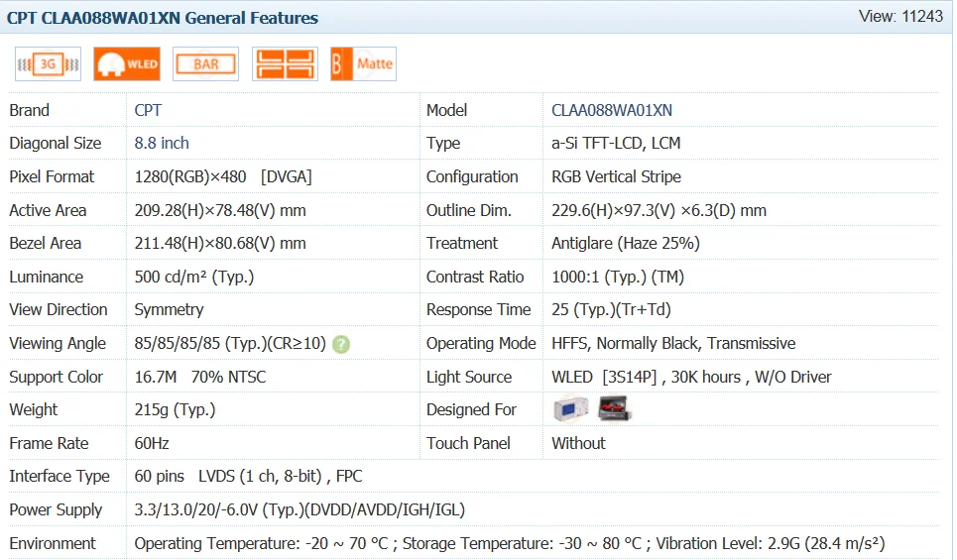The width and height of the screenshot is (957, 560).
Task: Click the Configuration value RGB Vertical Stripe
Action: point(617,176)
